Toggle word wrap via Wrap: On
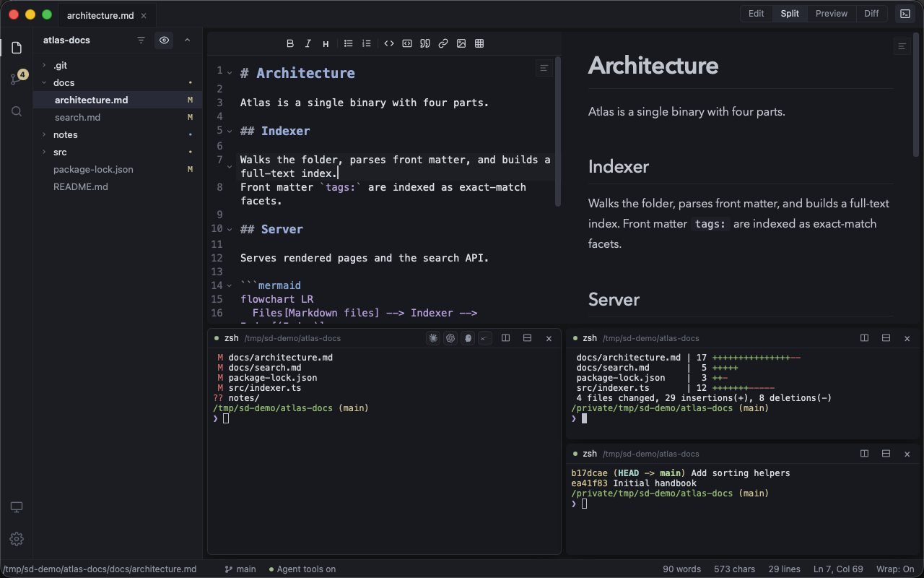Viewport: 924px width, 578px height. tap(895, 569)
